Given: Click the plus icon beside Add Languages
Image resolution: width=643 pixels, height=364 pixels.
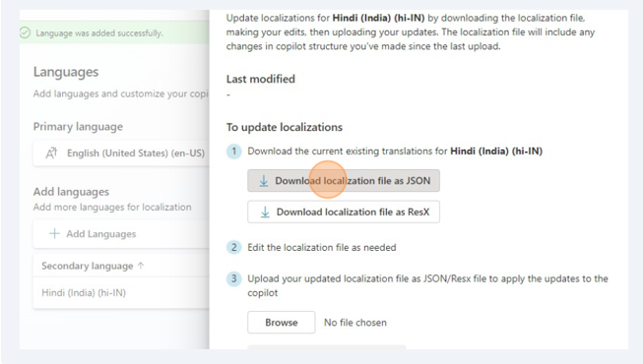Looking at the screenshot, I should [54, 234].
